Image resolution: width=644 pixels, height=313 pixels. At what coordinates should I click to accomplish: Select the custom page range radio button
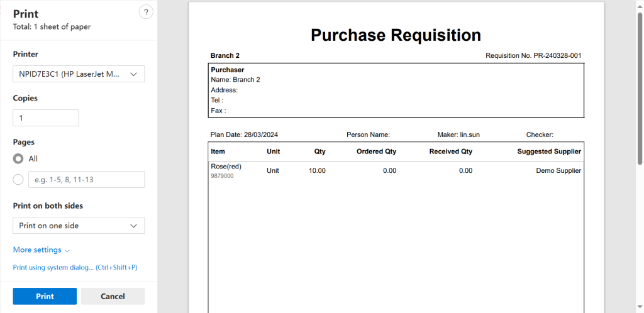pos(18,180)
